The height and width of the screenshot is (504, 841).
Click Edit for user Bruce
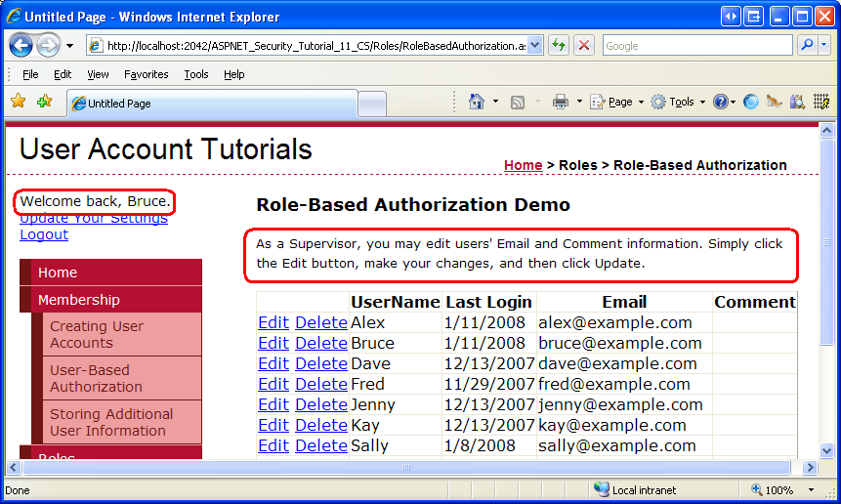273,343
